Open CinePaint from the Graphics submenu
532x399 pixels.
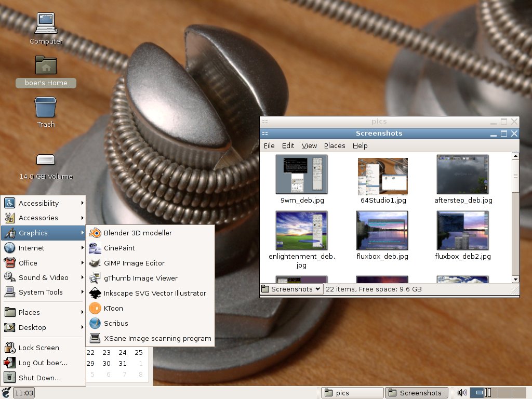[119, 248]
